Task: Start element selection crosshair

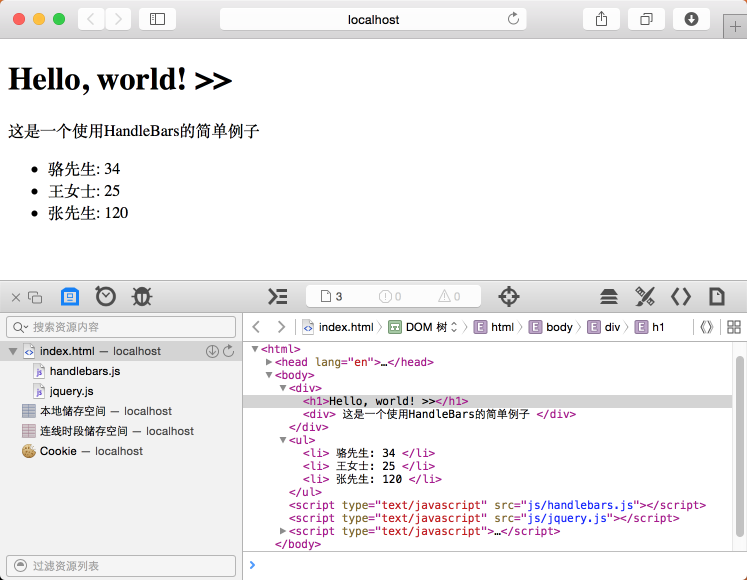Action: point(508,296)
